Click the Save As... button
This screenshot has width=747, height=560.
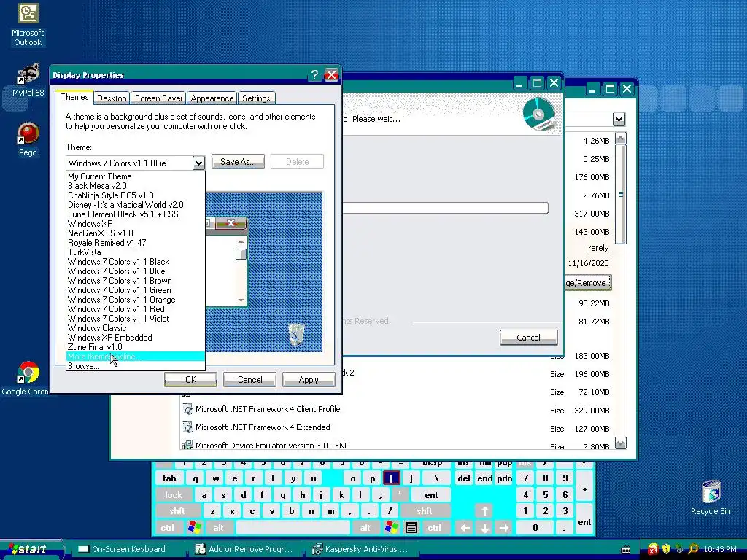(238, 162)
